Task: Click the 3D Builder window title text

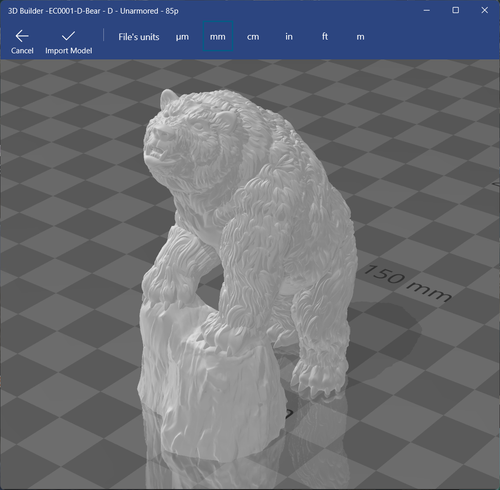Action: coord(93,11)
